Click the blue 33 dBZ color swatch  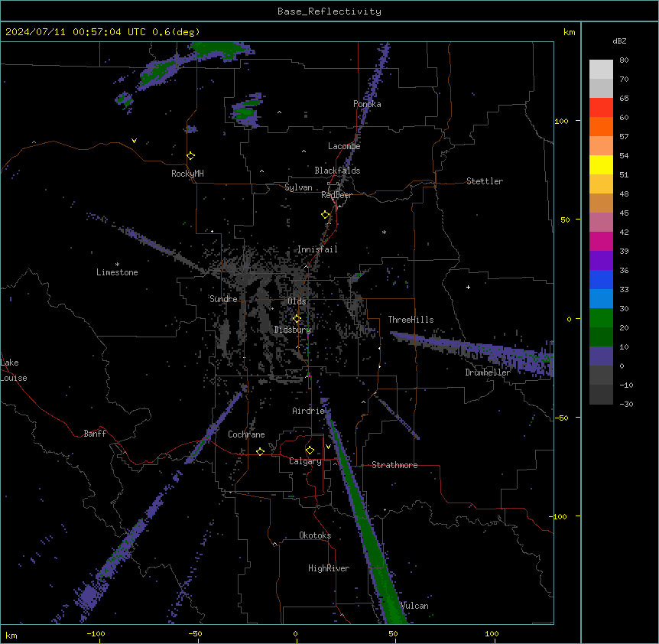click(601, 279)
